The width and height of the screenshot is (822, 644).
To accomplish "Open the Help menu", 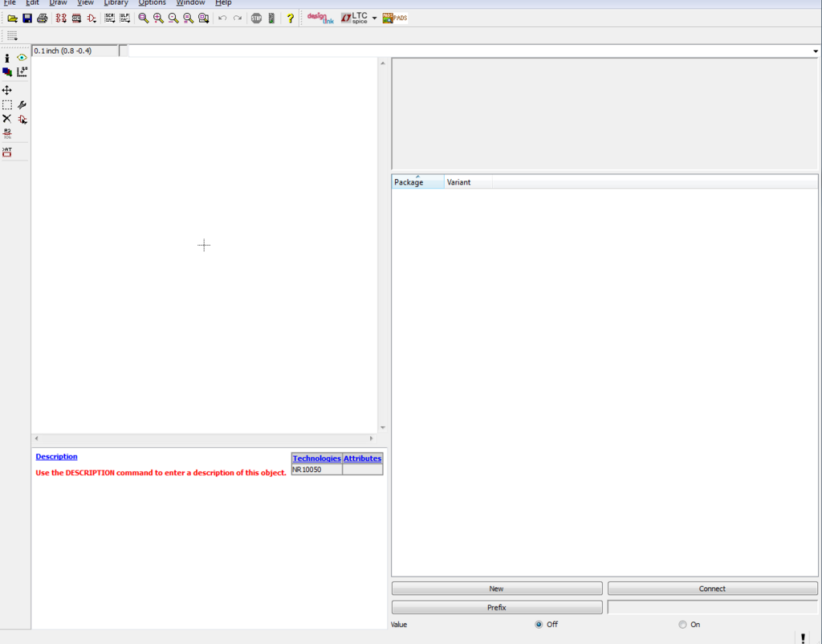I will [x=223, y=2].
